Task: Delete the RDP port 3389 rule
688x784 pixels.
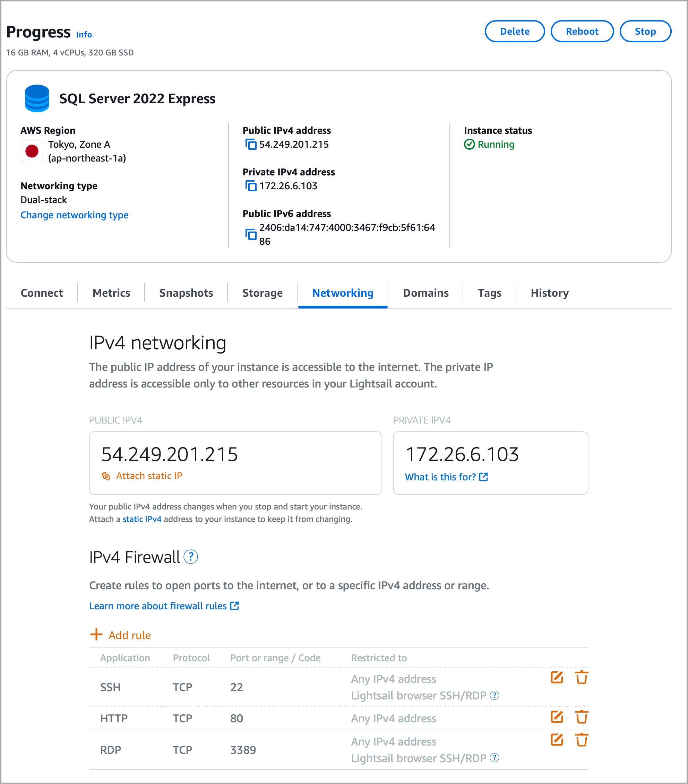Action: coord(581,740)
